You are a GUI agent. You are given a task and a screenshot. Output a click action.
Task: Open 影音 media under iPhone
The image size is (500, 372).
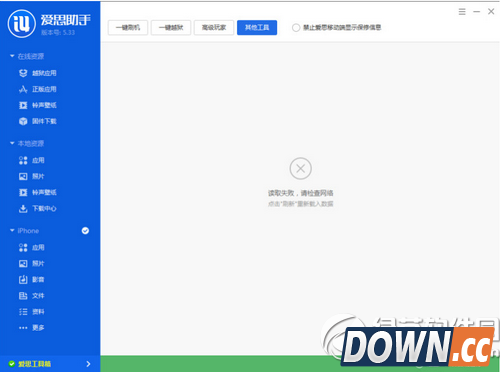(32, 280)
